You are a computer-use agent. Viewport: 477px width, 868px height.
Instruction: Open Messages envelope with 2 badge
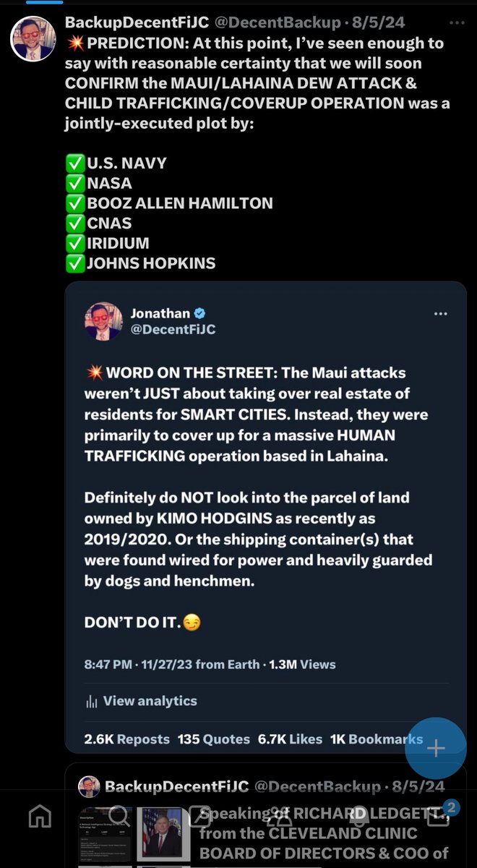439,817
